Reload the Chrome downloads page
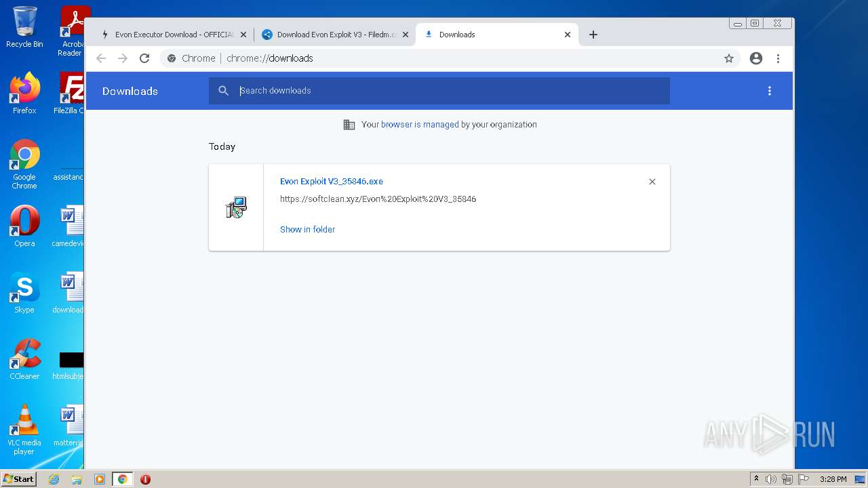 tap(144, 58)
